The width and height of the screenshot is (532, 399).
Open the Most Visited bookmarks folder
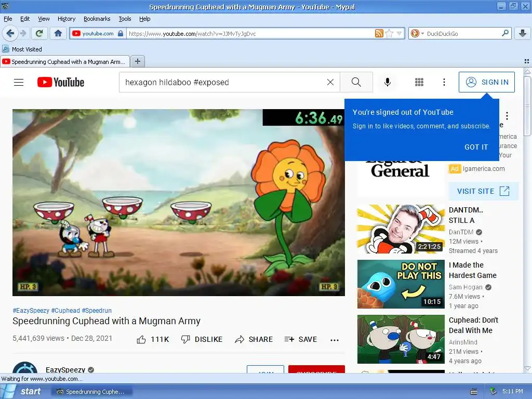[22, 49]
